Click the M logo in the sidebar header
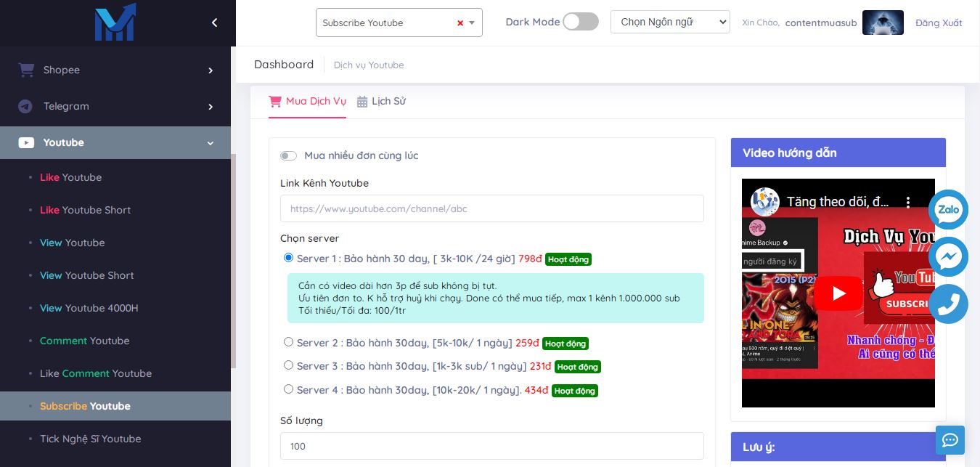 [115, 23]
